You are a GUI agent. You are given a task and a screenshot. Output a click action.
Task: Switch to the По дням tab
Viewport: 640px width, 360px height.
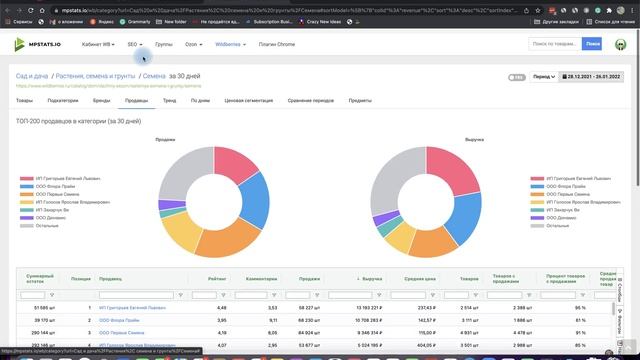click(200, 100)
